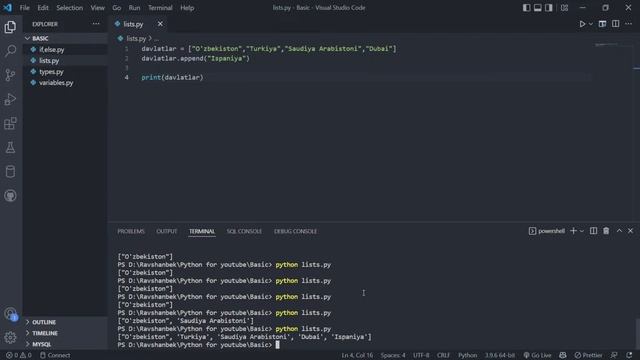Switch to the DEBUG CONSOLE panel tab
The height and width of the screenshot is (360, 640).
(x=296, y=231)
